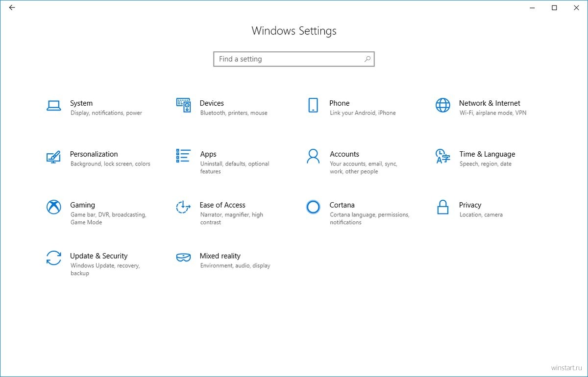Click the Gaming Xbox icon
Viewport: 588px width, 377px height.
point(53,207)
